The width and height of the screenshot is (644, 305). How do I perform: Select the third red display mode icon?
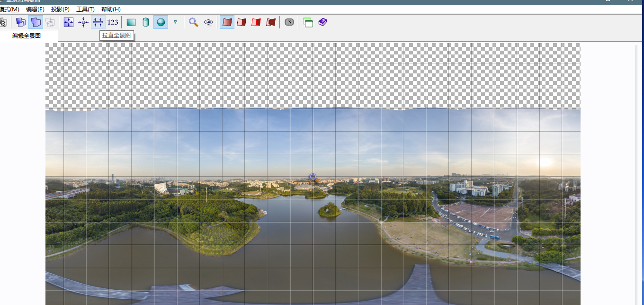[x=256, y=22]
